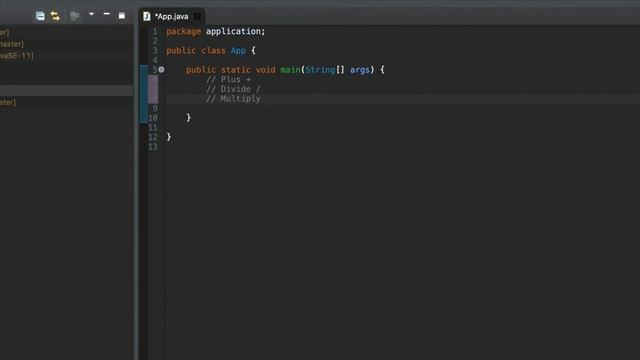This screenshot has height=360, width=640.
Task: Click line number 12 in the gutter
Action: point(153,137)
